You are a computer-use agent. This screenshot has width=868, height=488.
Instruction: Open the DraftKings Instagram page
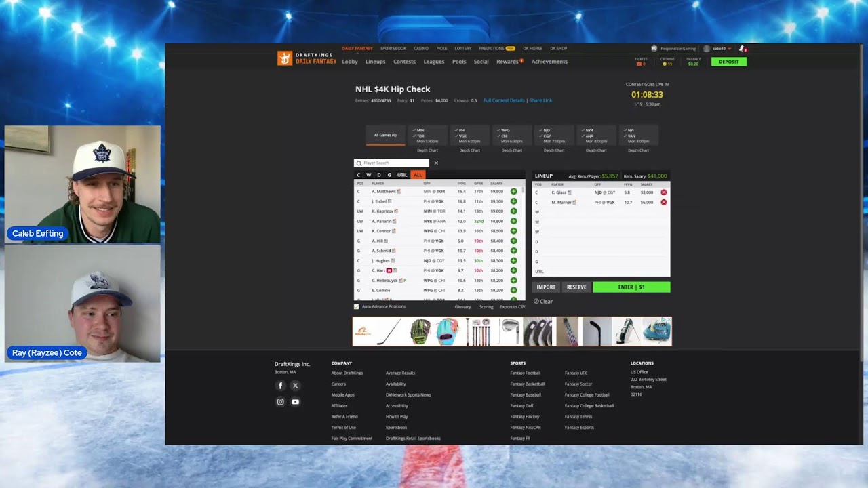point(280,402)
